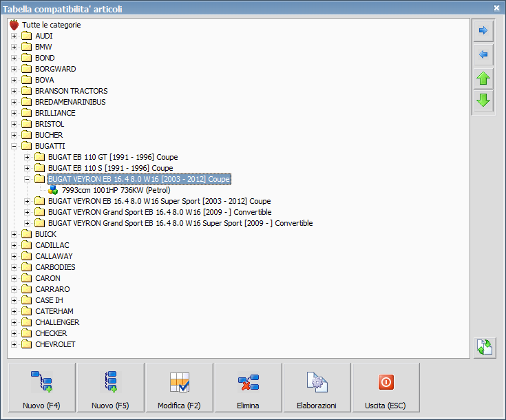Open the Elaborazioni button
This screenshot has width=506, height=420.
pyautogui.click(x=317, y=388)
